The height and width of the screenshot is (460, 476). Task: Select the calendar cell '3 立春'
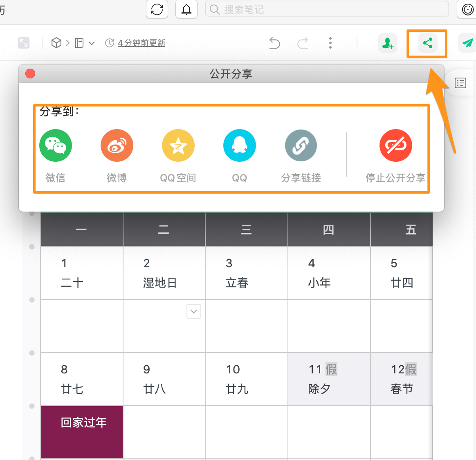[x=247, y=273]
